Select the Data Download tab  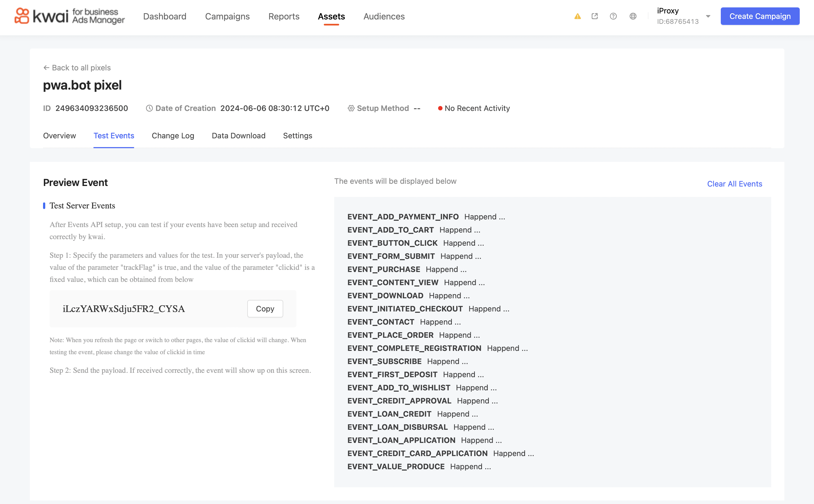click(x=239, y=136)
